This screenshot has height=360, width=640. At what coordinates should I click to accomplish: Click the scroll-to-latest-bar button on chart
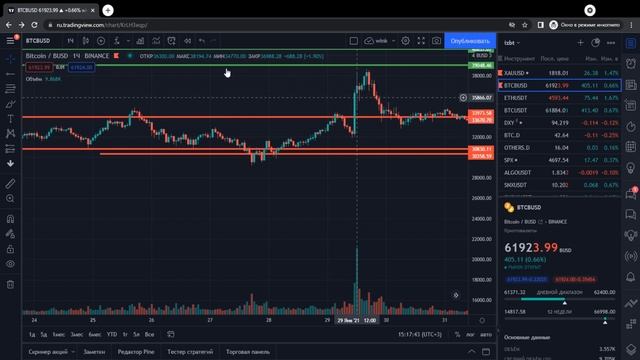coord(456,295)
